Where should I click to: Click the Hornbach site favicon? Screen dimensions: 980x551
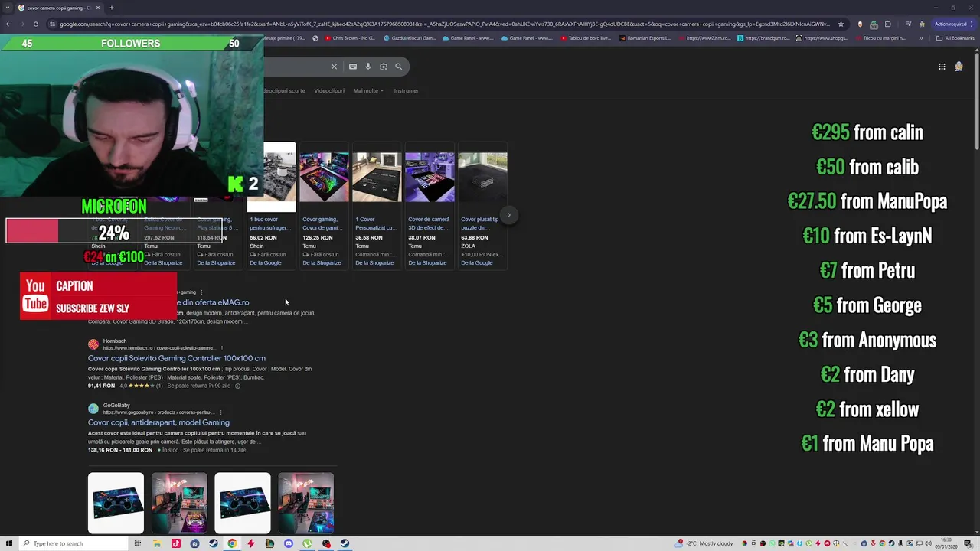93,344
